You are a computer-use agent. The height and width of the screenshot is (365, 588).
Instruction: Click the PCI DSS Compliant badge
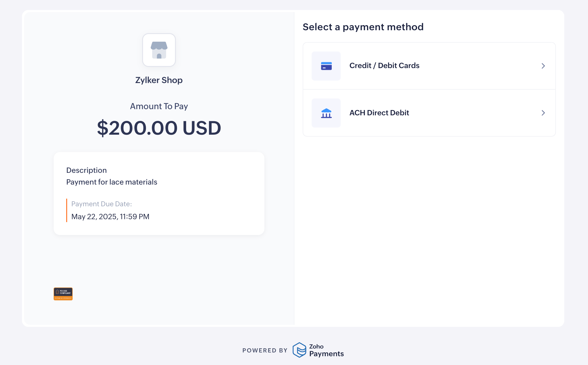coord(63,294)
